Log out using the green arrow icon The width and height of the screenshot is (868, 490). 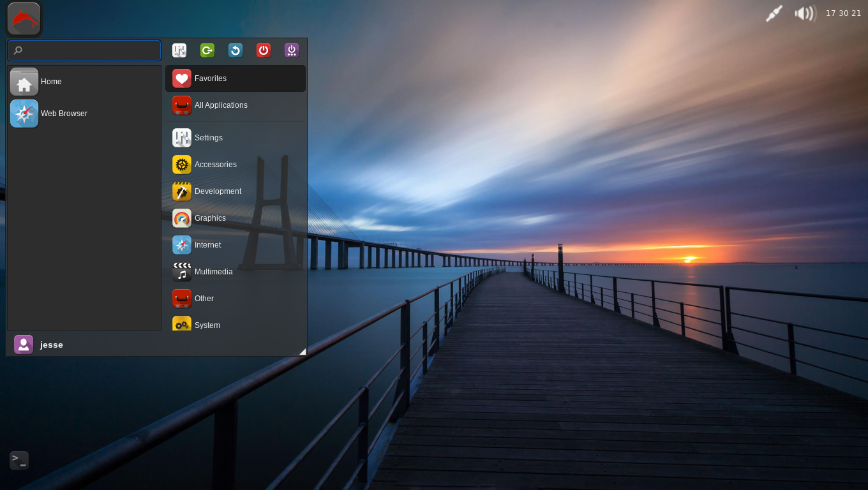(x=207, y=50)
